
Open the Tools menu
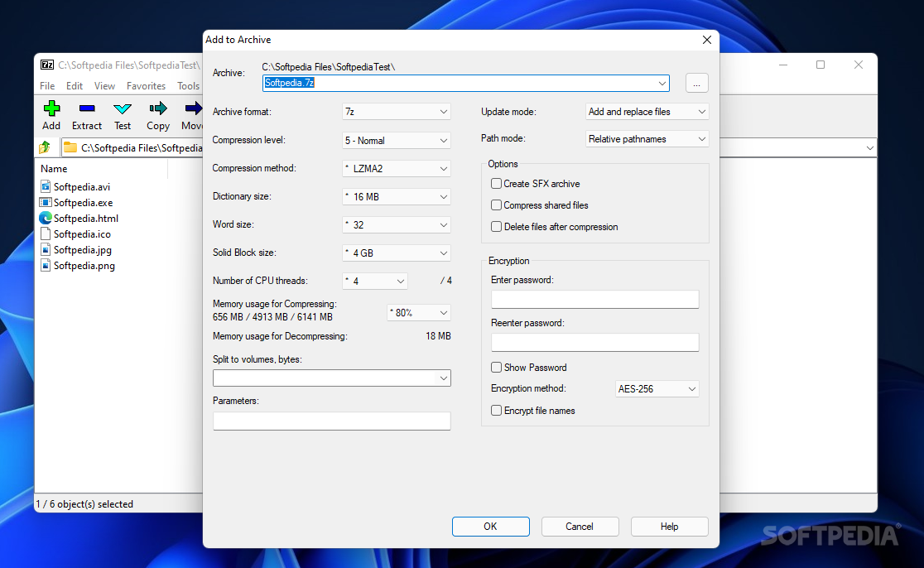[189, 86]
